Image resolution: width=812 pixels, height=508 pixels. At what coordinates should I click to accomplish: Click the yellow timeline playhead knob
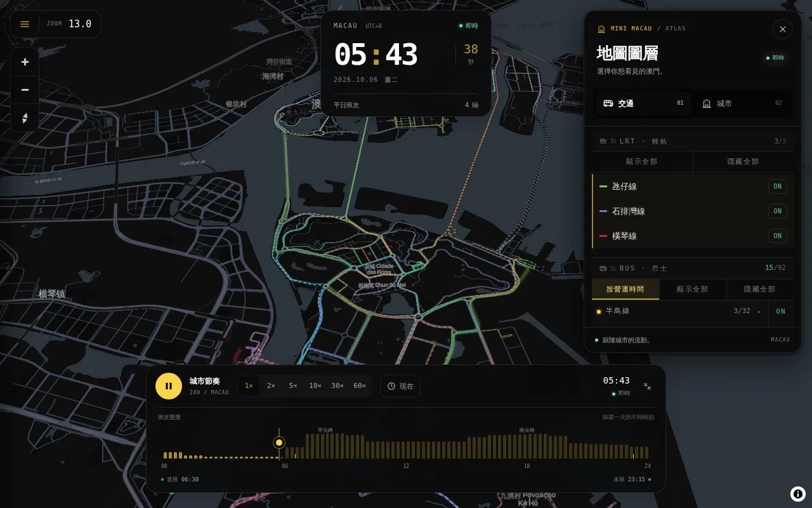click(x=279, y=443)
